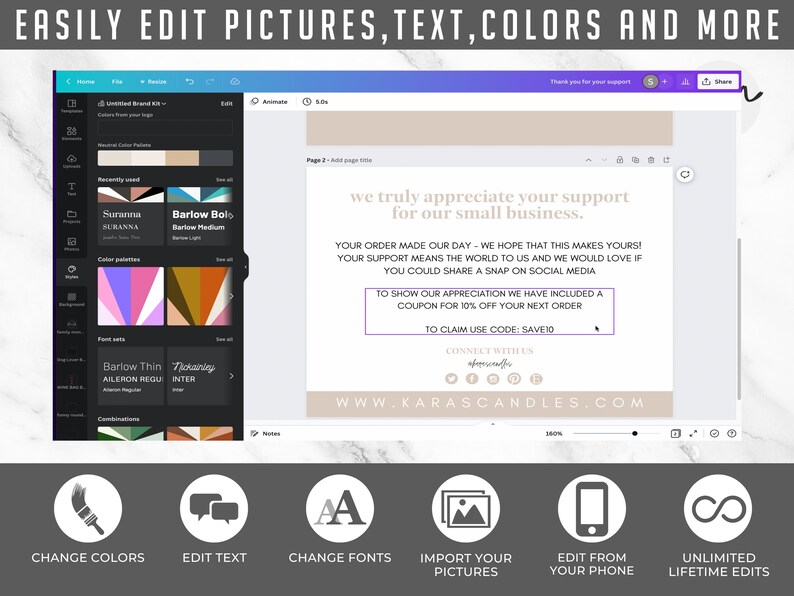Click the Add page title field

(x=351, y=160)
